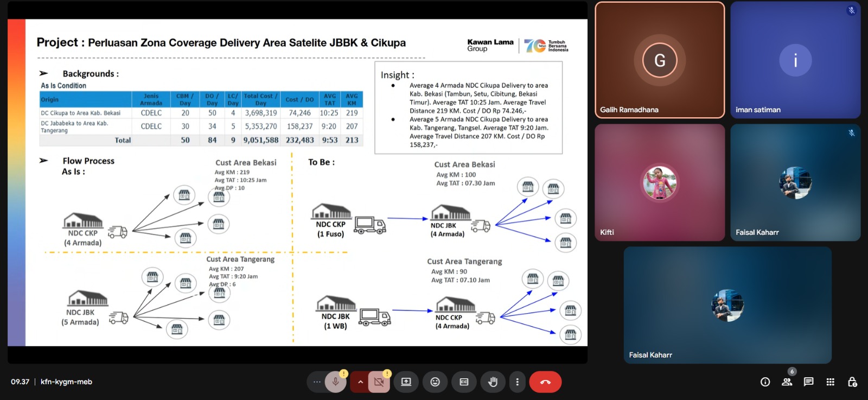The height and width of the screenshot is (400, 868).
Task: Open the More options vertical dots menu
Action: (x=517, y=382)
